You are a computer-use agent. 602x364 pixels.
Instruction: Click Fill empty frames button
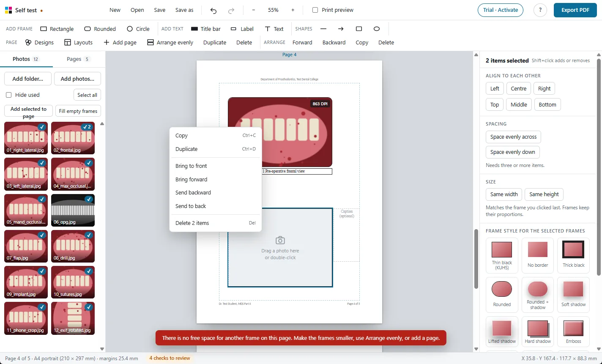(x=78, y=111)
